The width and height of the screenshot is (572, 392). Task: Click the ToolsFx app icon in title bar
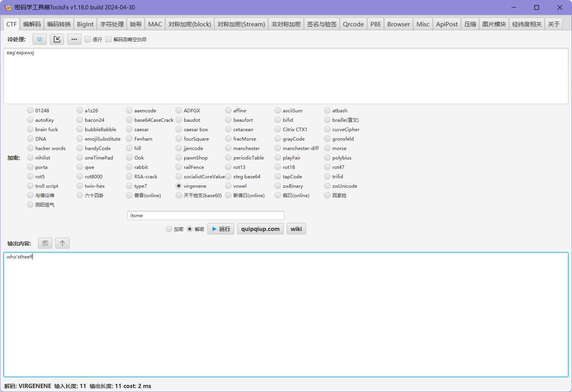coord(8,7)
